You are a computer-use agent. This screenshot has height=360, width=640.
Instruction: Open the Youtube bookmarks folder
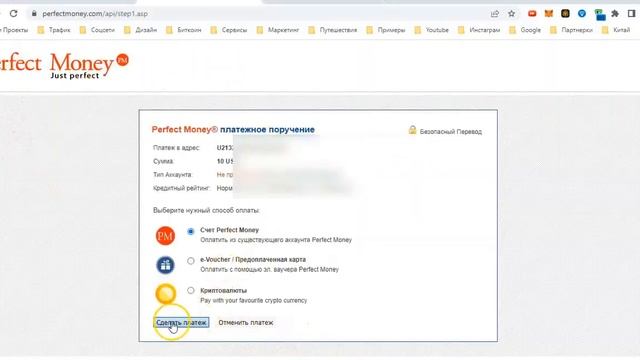click(431, 30)
